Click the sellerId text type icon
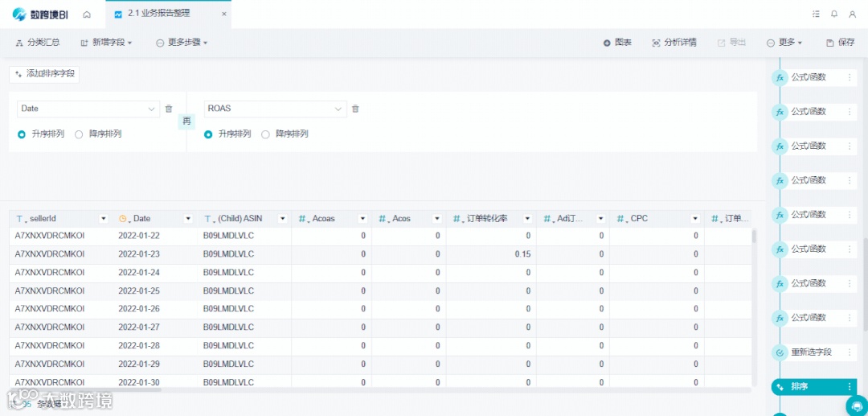 pos(21,219)
